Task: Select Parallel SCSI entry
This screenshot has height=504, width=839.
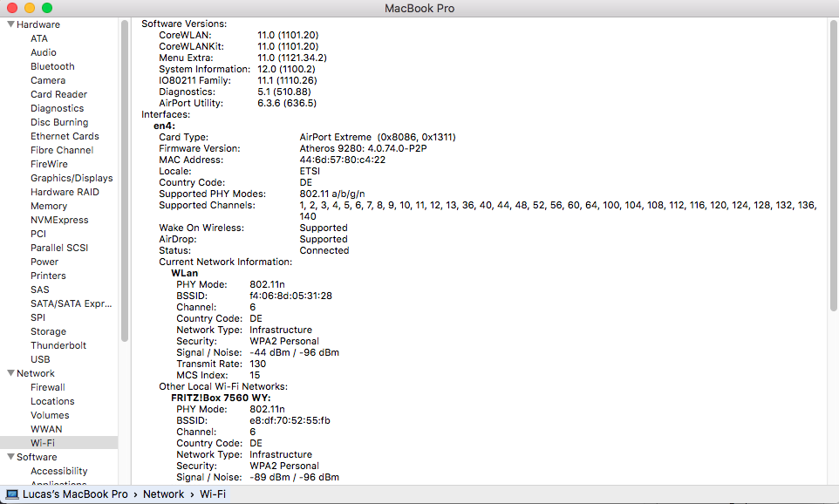Action: [x=59, y=248]
